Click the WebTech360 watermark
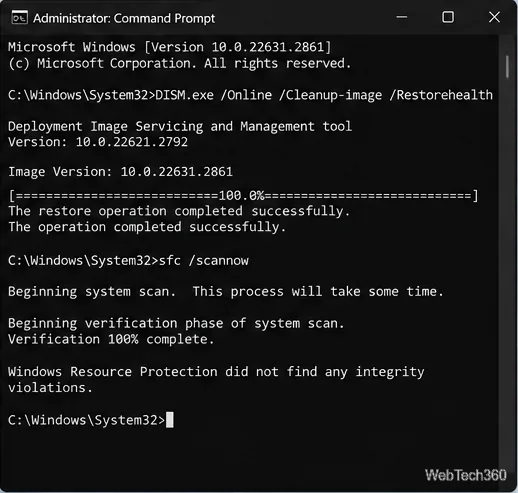Image resolution: width=518 pixels, height=493 pixels. click(466, 475)
